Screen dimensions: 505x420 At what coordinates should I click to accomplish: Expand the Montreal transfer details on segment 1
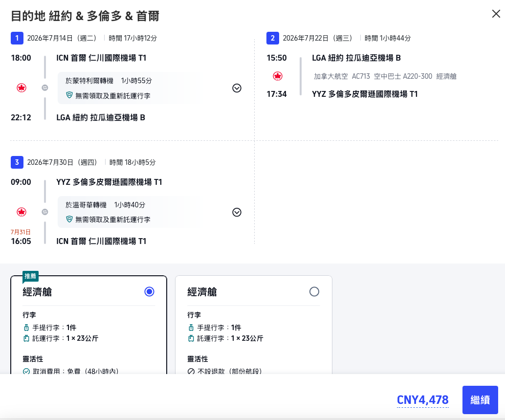tap(237, 88)
